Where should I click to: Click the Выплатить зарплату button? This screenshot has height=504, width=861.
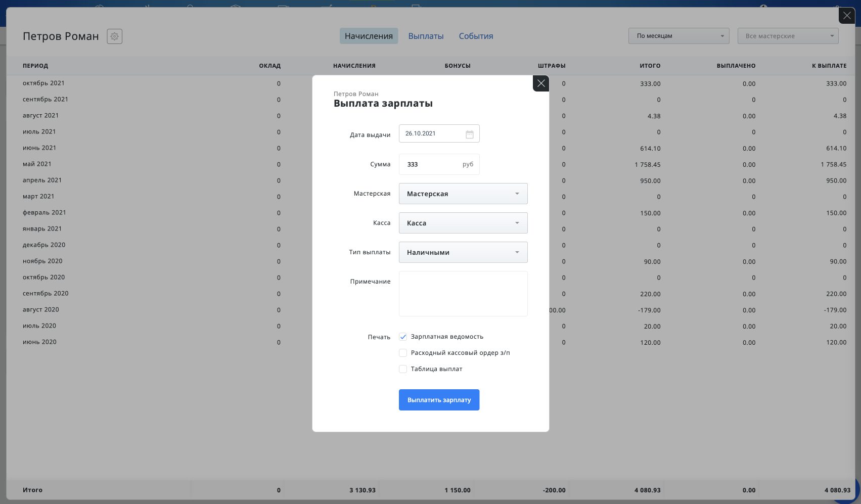point(439,400)
